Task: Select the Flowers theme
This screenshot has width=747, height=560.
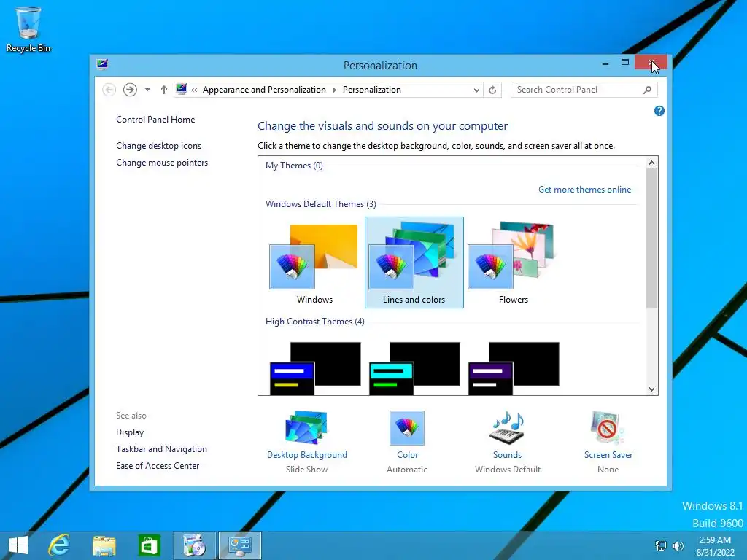Action: click(514, 262)
